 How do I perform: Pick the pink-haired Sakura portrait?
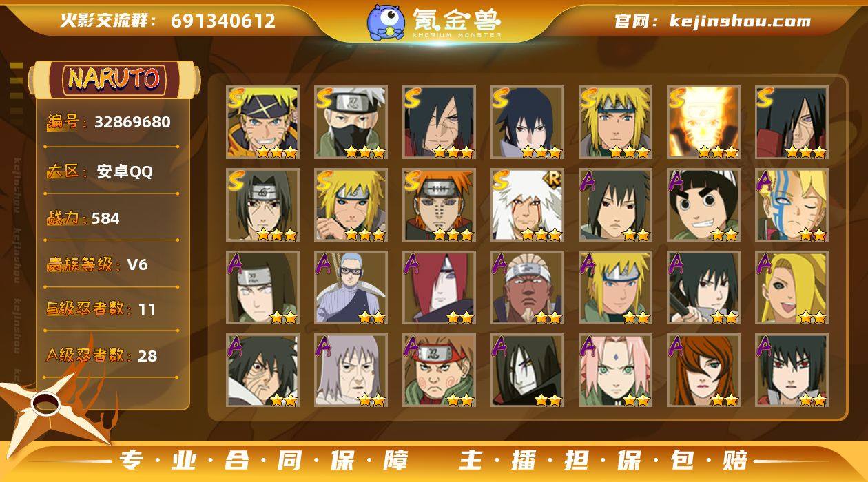tap(615, 370)
